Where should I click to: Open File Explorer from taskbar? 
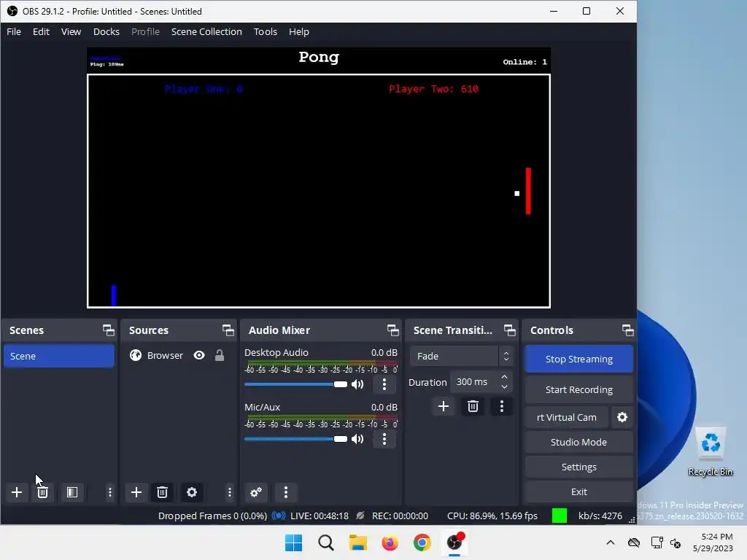click(357, 542)
